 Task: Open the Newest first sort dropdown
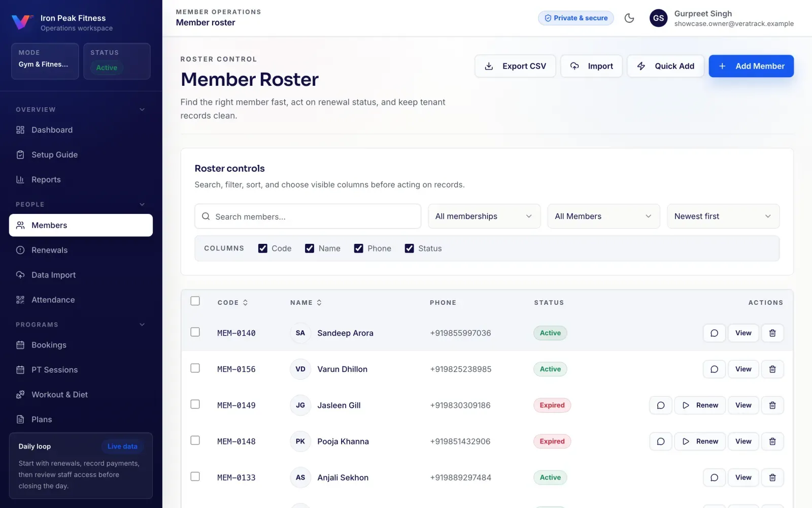point(723,216)
